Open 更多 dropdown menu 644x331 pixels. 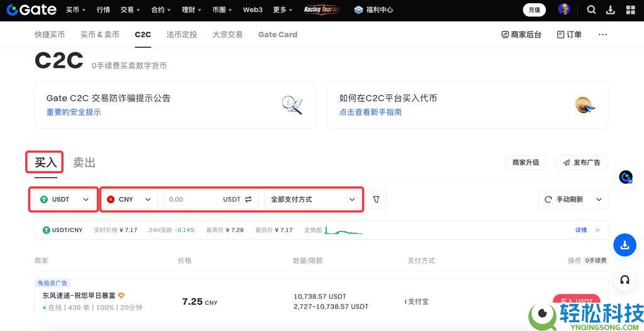[x=282, y=10]
